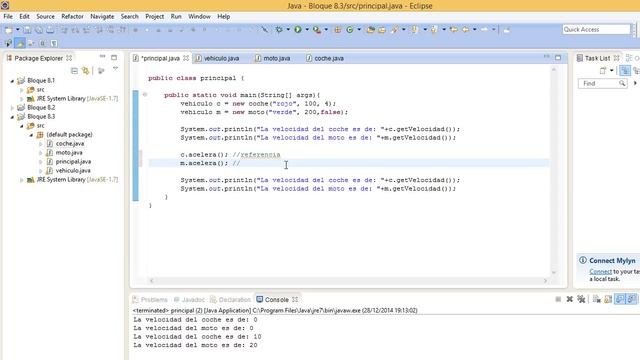Click the Open Type folder icon
This screenshot has height=360, width=640.
(x=371, y=30)
